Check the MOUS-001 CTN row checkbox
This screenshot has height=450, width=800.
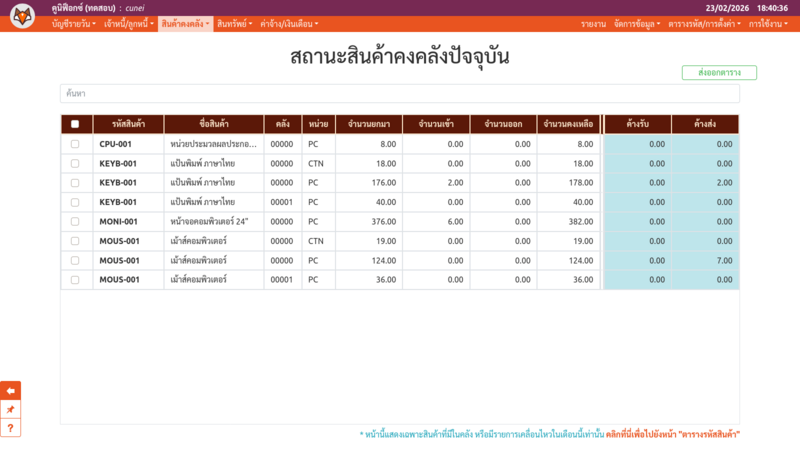pos(75,241)
